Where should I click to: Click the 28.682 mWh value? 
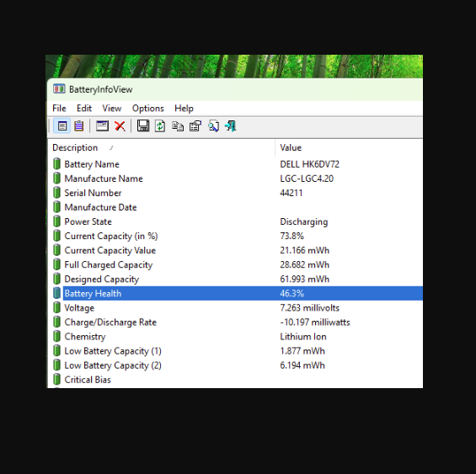click(304, 264)
